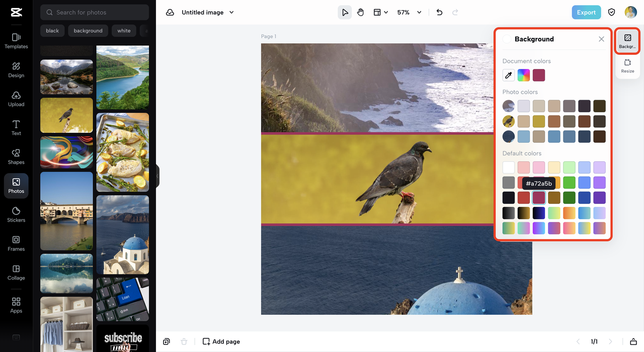Click the CapCut logo icon
Screen dimensions: 644x352
coord(16,13)
